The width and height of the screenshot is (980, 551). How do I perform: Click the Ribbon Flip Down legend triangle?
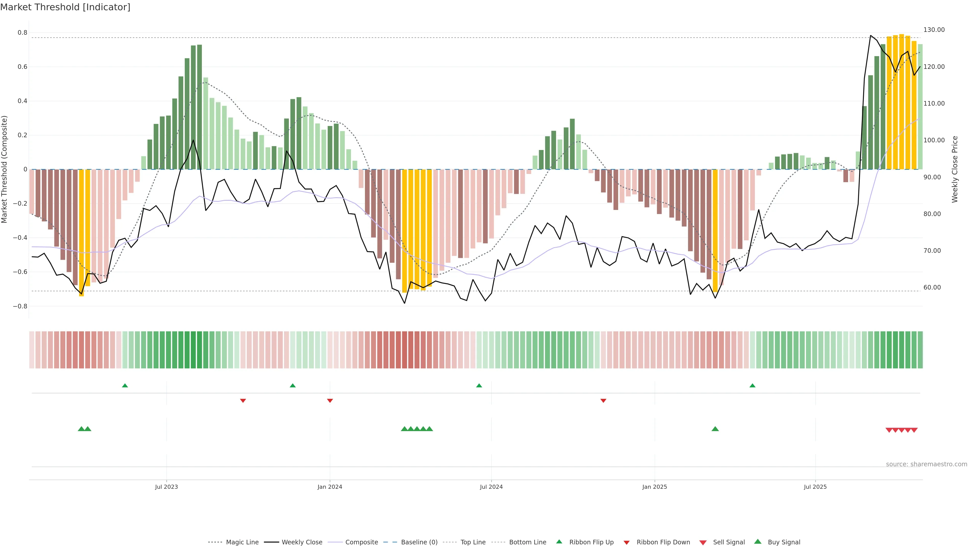coord(626,543)
